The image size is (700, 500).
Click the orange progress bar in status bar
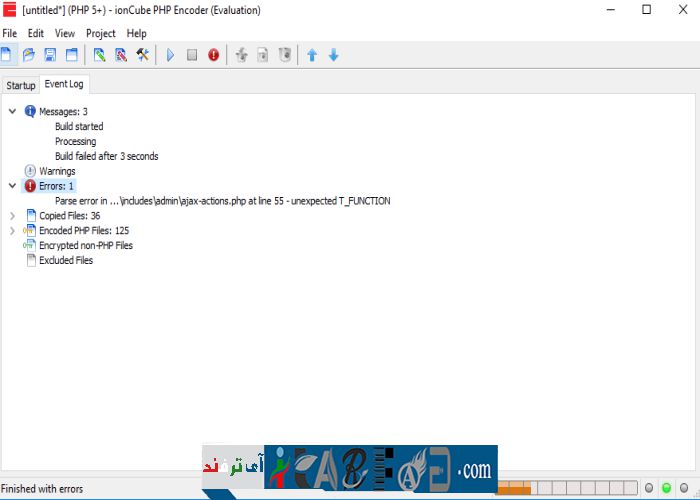tap(513, 488)
